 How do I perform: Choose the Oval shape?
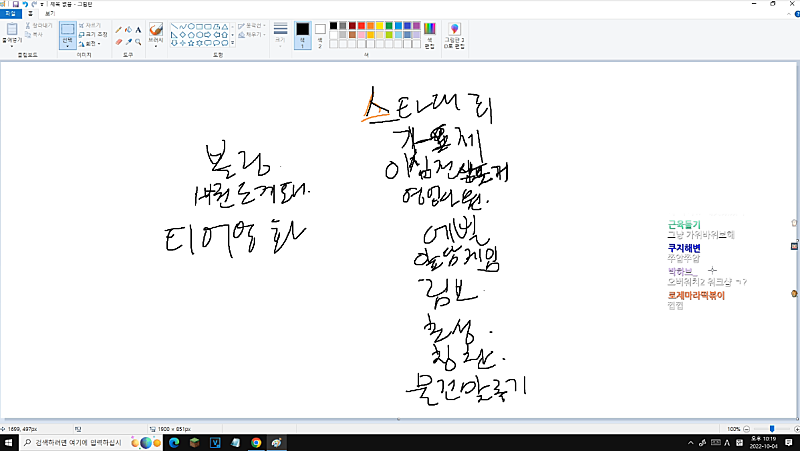(191, 26)
